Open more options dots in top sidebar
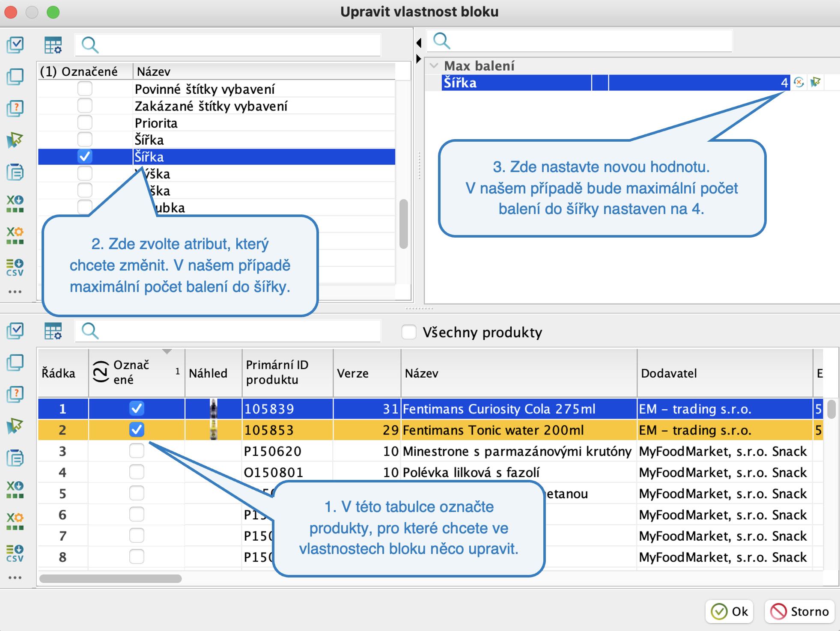The width and height of the screenshot is (840, 631). tap(15, 292)
